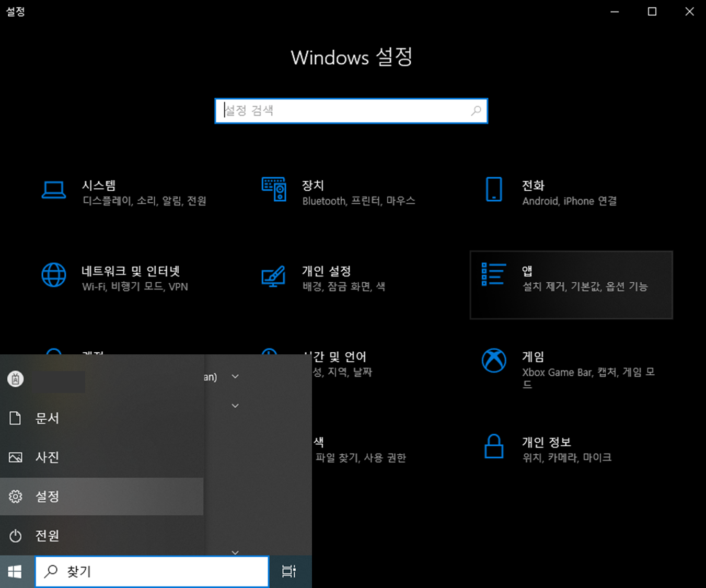Click the document icon beside 문서

pyautogui.click(x=16, y=418)
